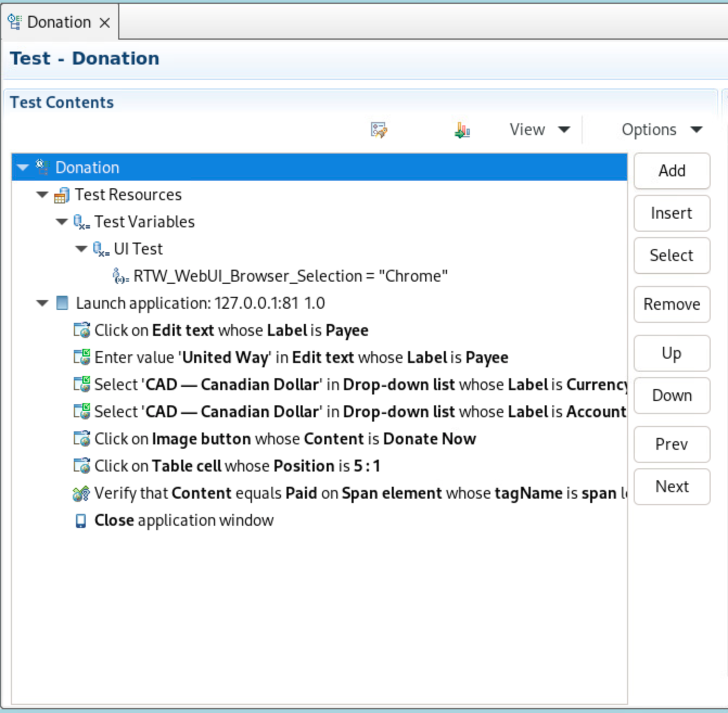Open the Options dropdown menu
Screen dimensions: 728x713
click(661, 130)
